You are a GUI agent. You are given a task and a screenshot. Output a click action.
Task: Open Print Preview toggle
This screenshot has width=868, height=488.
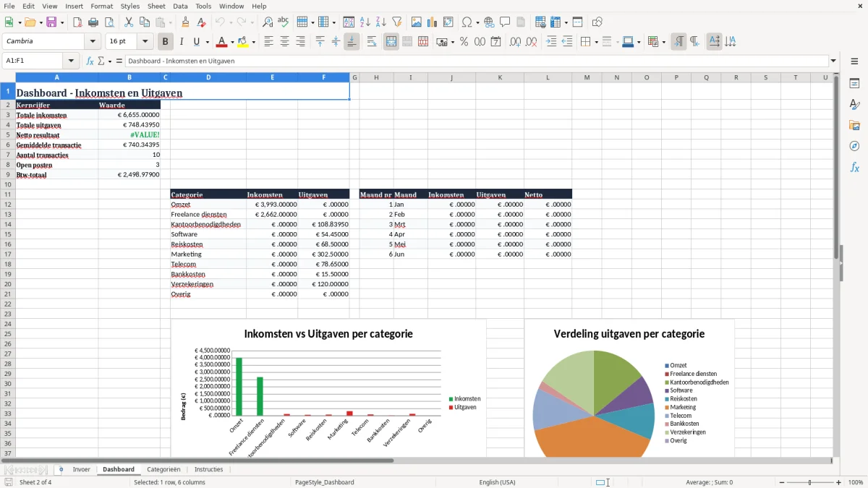(108, 22)
